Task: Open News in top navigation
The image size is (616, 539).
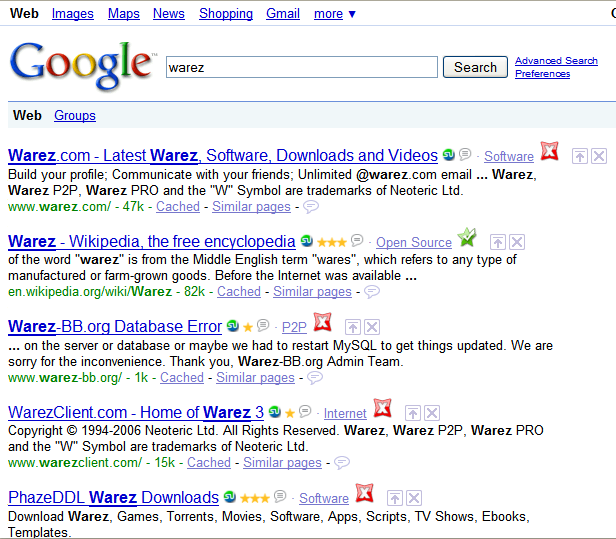Action: click(x=169, y=14)
